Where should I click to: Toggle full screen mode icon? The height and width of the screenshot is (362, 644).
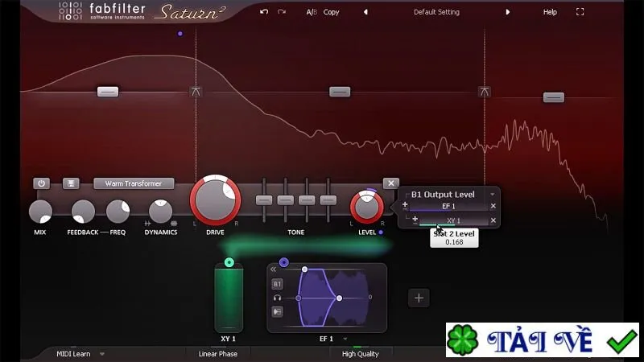[x=580, y=12]
